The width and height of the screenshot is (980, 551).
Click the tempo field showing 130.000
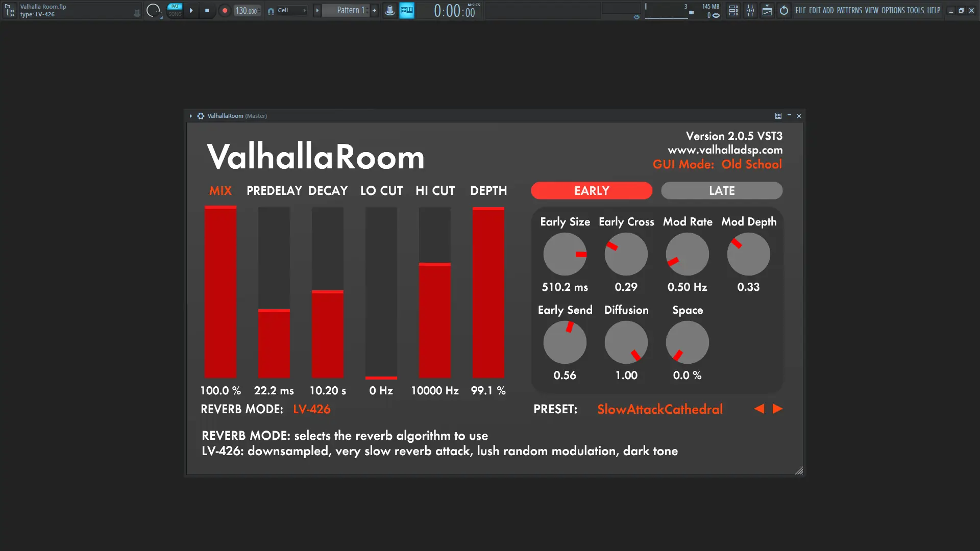click(245, 10)
